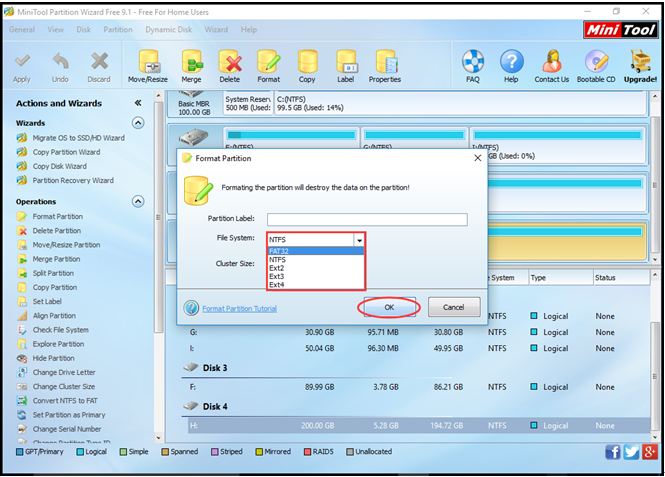The height and width of the screenshot is (477, 665).
Task: Open the File System dropdown arrow
Action: pyautogui.click(x=359, y=240)
